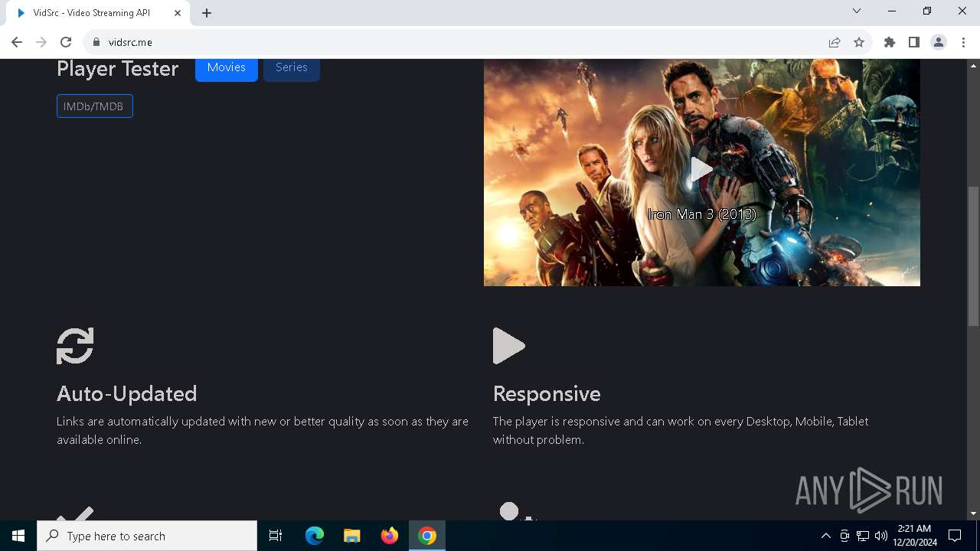This screenshot has height=551, width=980.
Task: Click the Player Tester heading
Action: [118, 69]
